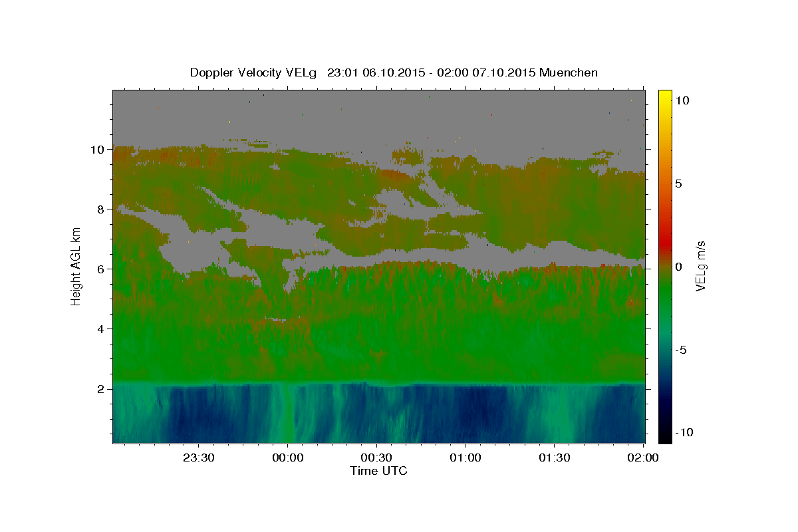This screenshot has height=532, width=798.
Task: Select the 'Muenchen' location text in title
Action: (x=569, y=72)
